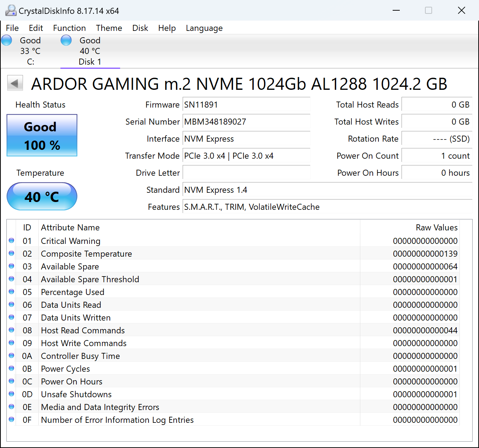The width and height of the screenshot is (479, 448).
Task: Click the blue status orb for C: drive
Action: (7, 40)
